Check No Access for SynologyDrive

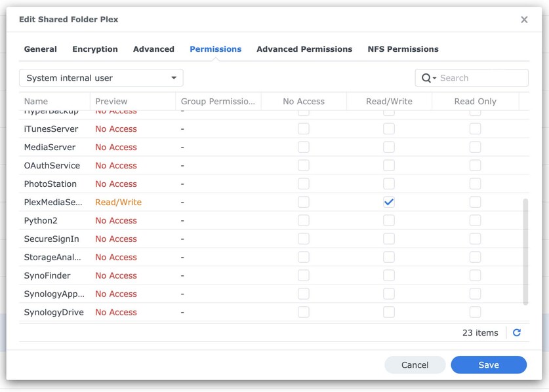click(304, 313)
